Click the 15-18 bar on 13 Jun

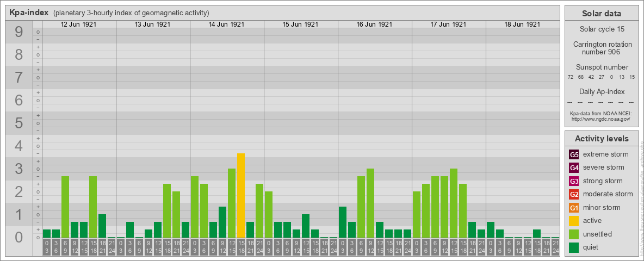coord(167,210)
